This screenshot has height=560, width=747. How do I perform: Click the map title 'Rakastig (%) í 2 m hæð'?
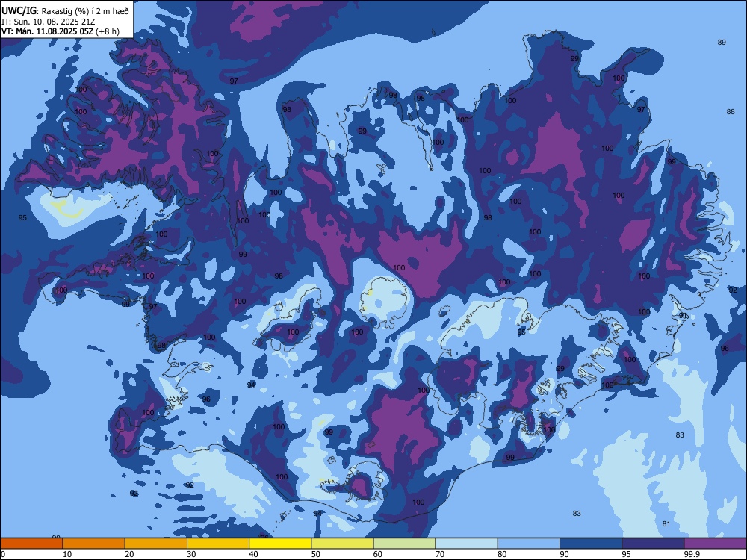[x=85, y=11]
